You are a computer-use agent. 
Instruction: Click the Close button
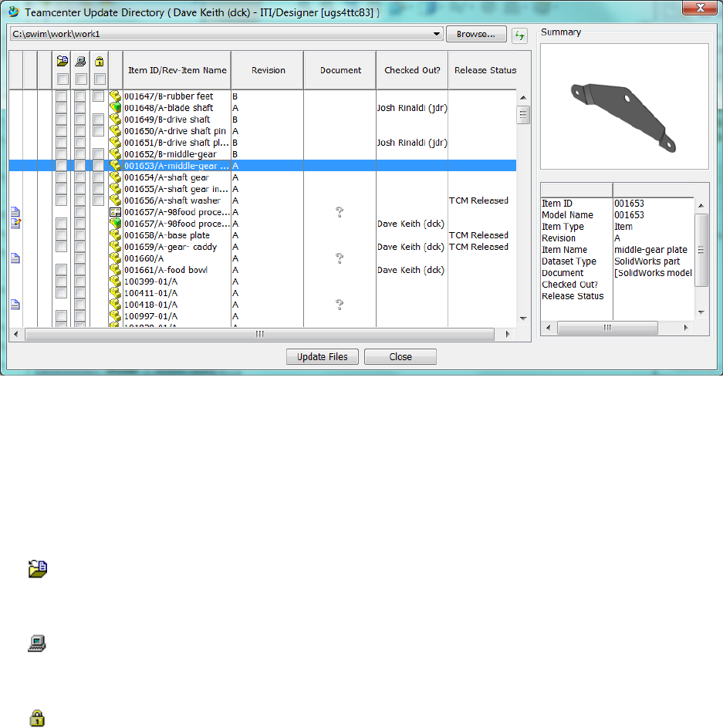(x=400, y=356)
